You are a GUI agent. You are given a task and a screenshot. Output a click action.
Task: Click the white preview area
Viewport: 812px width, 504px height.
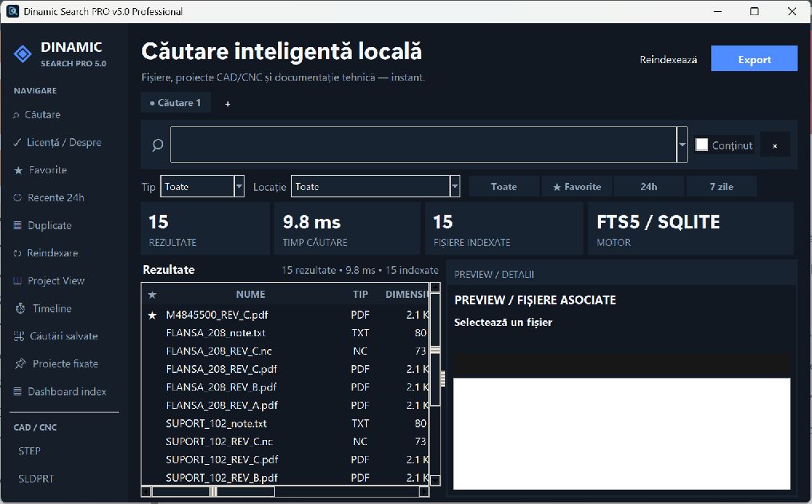coord(622,434)
